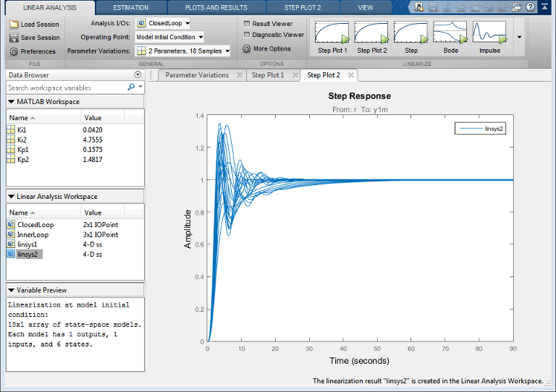
Task: Click the search workspace variables field
Action: click(65, 88)
